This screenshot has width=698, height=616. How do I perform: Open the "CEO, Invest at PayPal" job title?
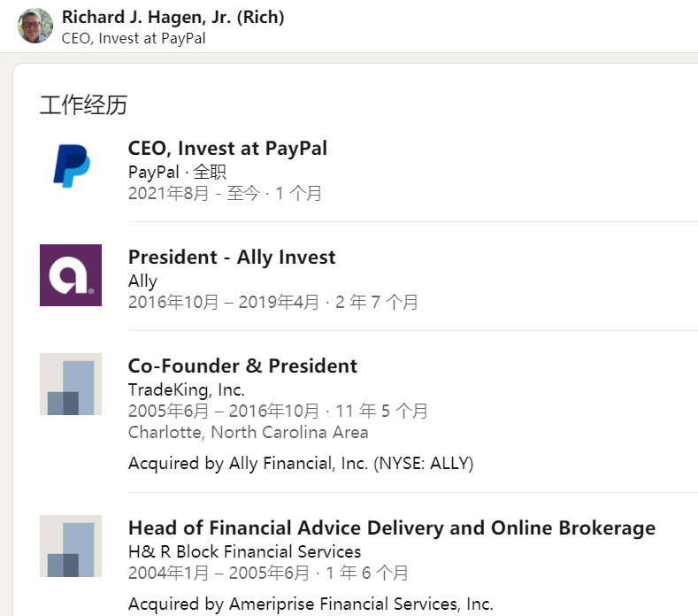(227, 148)
